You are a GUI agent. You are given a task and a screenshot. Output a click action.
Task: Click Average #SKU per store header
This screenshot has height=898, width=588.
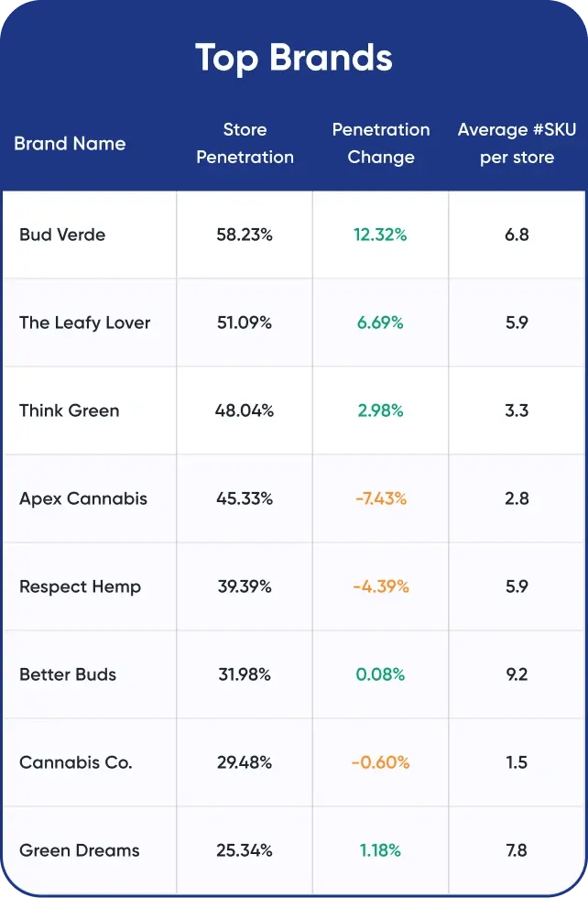(x=517, y=144)
